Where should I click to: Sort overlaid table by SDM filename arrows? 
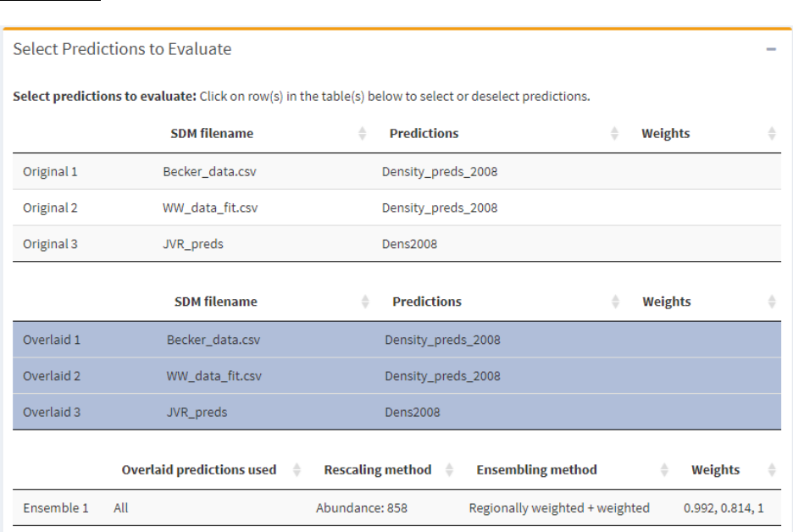[x=365, y=302]
